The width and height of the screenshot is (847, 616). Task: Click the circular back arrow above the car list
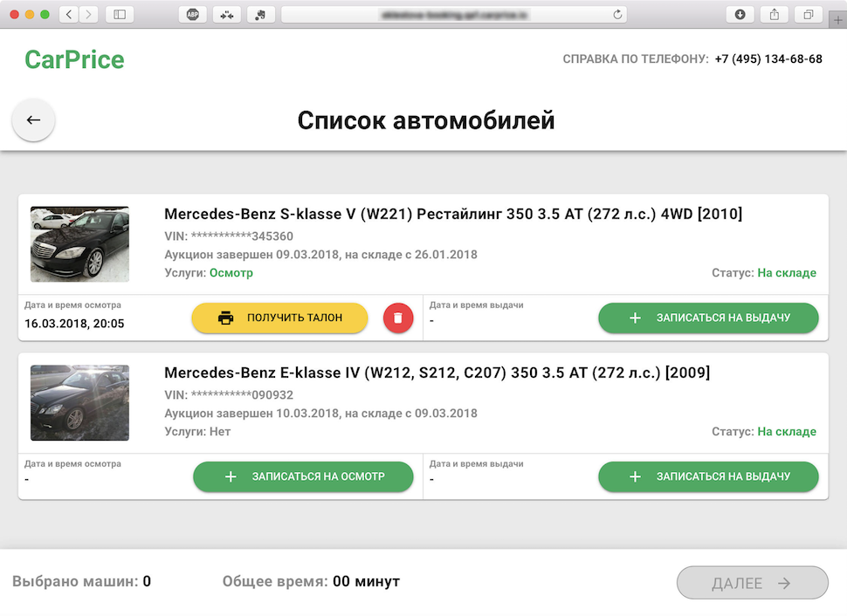point(33,120)
